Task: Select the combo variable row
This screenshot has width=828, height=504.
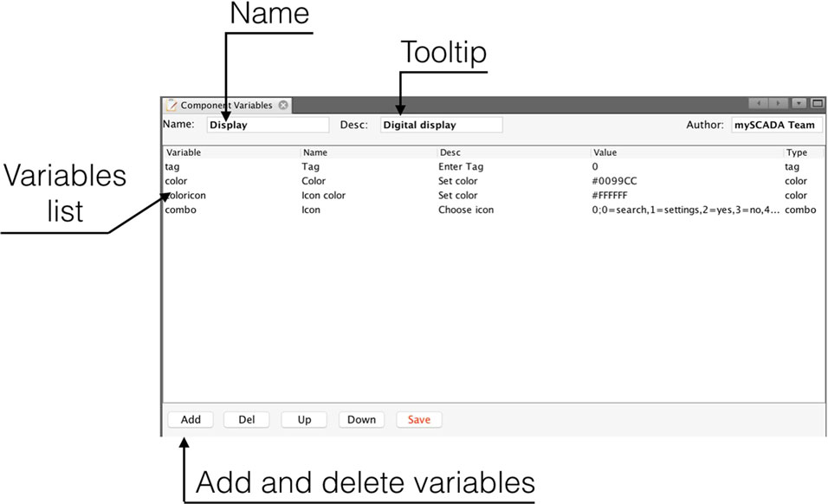Action: coord(493,210)
